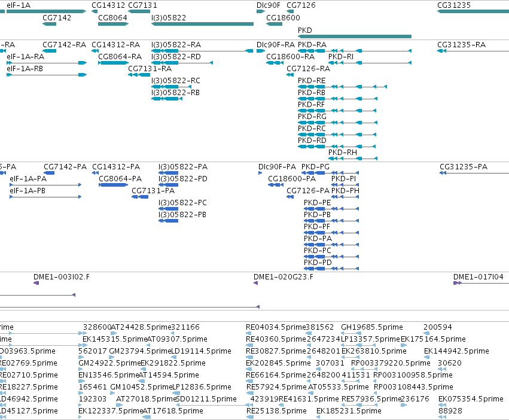Open the CG8064-PA protein label
509x420 pixels.
(x=120, y=179)
